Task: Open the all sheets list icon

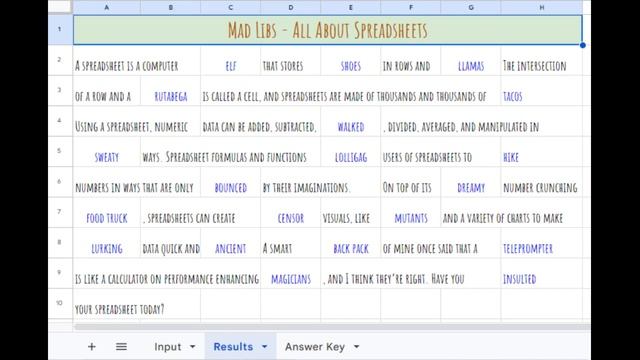Action: [121, 347]
